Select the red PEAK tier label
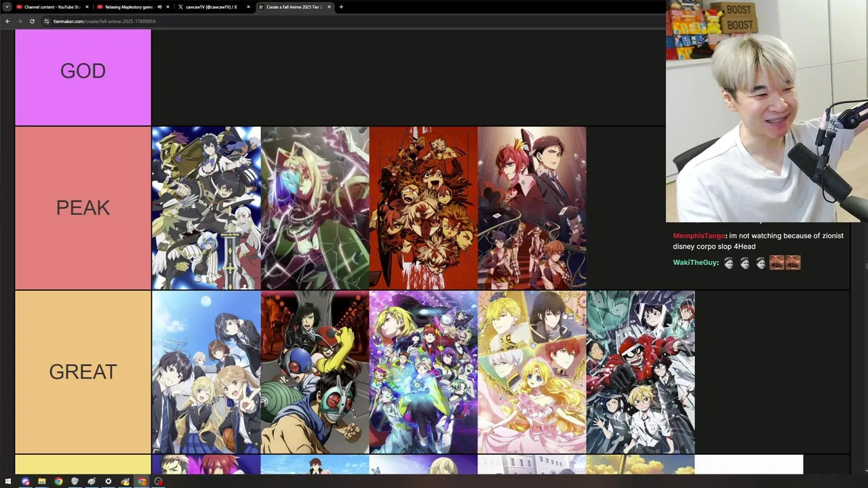 pos(83,207)
